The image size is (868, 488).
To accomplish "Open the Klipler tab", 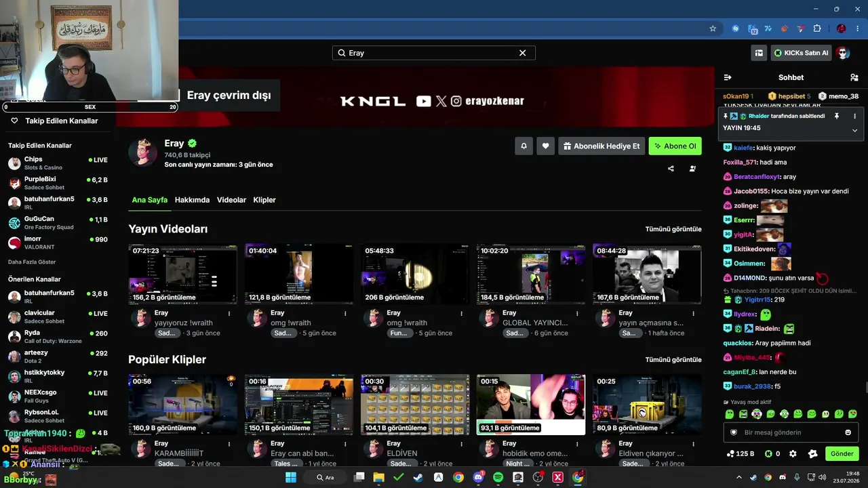I will tap(264, 200).
